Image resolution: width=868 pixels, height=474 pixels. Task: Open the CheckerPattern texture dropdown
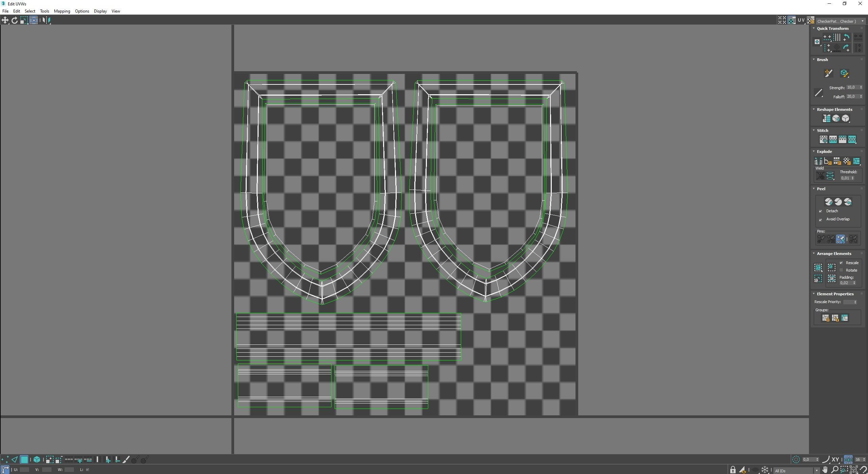pyautogui.click(x=862, y=21)
